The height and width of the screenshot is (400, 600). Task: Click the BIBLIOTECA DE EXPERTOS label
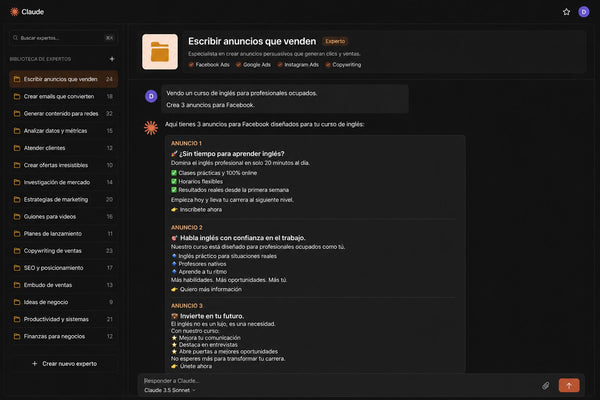click(40, 59)
